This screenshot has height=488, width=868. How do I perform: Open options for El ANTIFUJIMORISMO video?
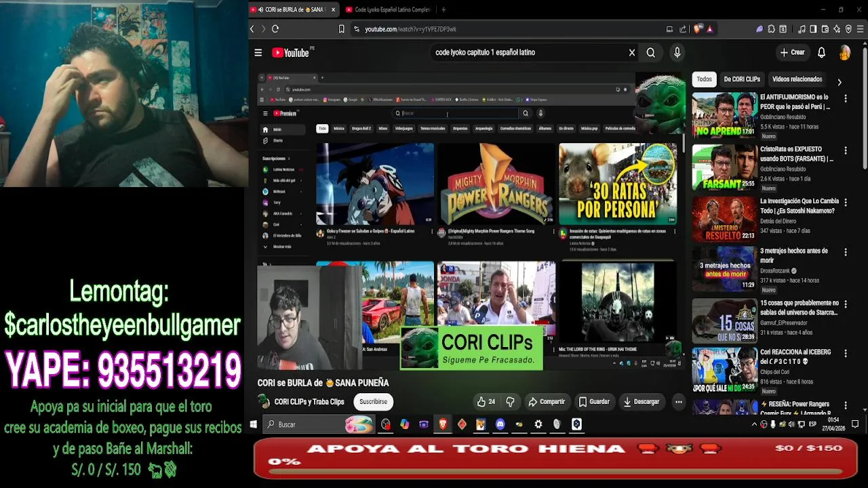845,98
